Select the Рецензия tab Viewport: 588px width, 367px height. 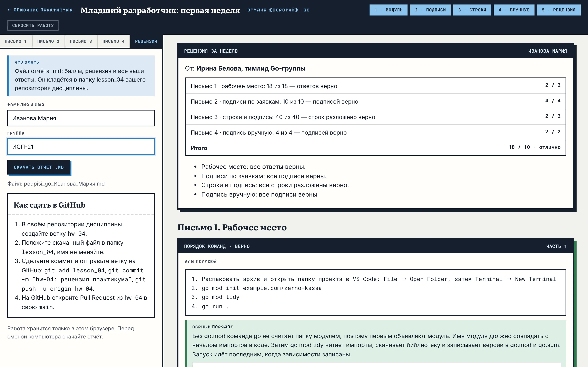pos(146,41)
